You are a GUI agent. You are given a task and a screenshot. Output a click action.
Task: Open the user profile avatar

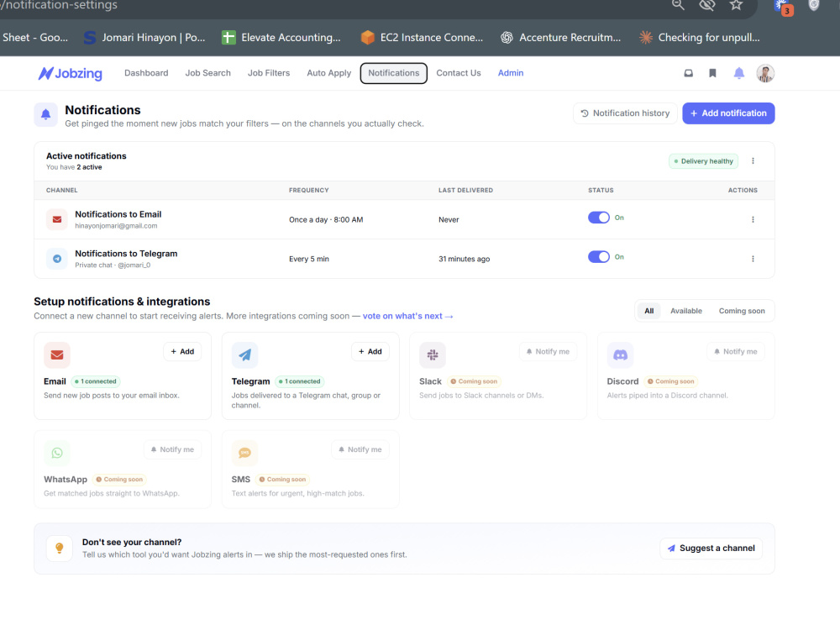765,73
